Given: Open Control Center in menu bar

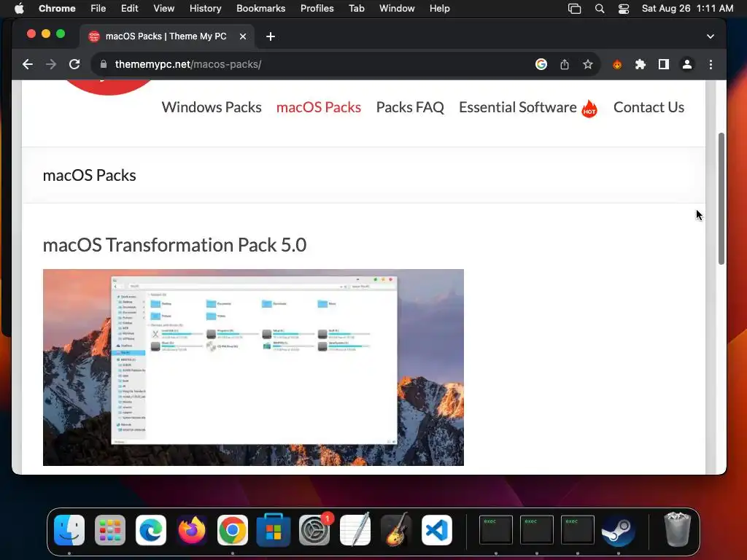Looking at the screenshot, I should 624,9.
